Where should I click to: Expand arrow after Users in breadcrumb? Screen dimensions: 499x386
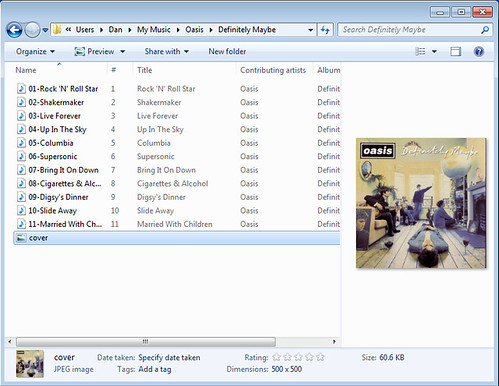tap(101, 30)
